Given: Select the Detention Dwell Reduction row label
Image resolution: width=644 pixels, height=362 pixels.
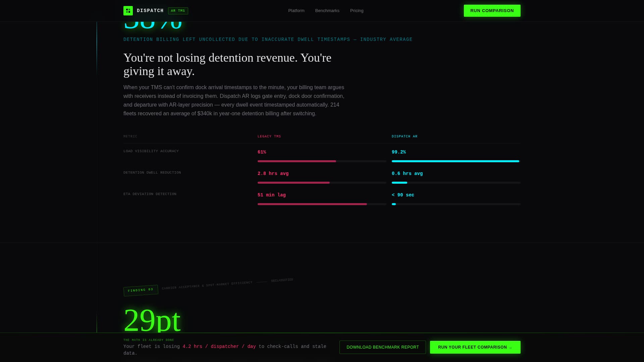Looking at the screenshot, I should pyautogui.click(x=152, y=173).
